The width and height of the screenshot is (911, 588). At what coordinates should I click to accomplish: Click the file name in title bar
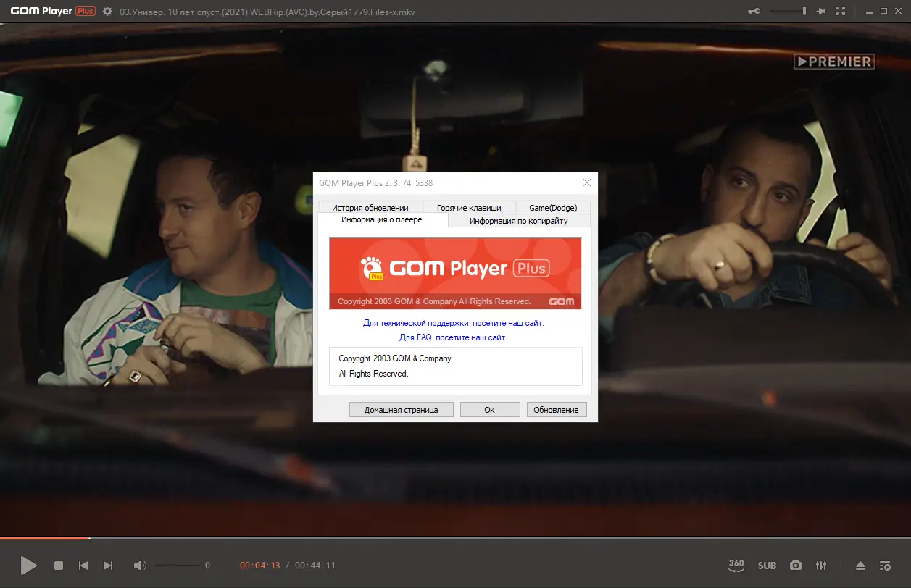coord(267,12)
